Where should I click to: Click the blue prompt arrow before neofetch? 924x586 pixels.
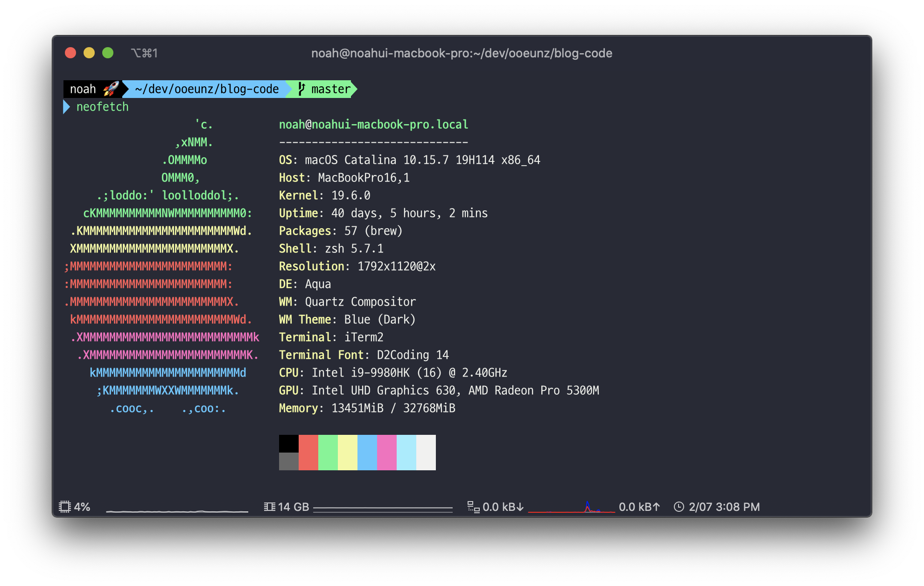click(x=66, y=107)
